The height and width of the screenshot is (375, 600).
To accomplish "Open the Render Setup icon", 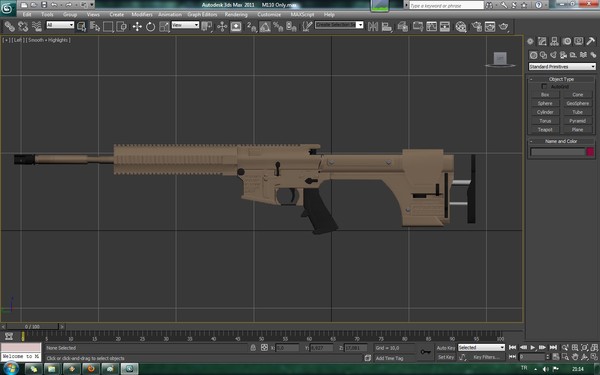I will tap(476, 26).
